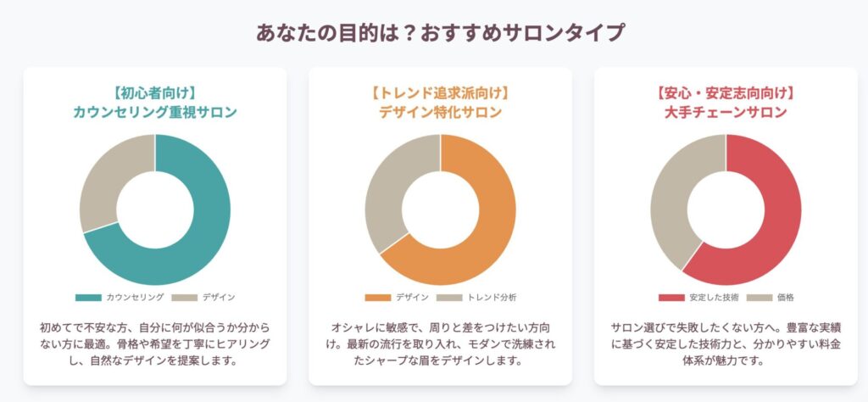Click 大手チェーンサロン title
This screenshot has width=868, height=402.
[726, 113]
